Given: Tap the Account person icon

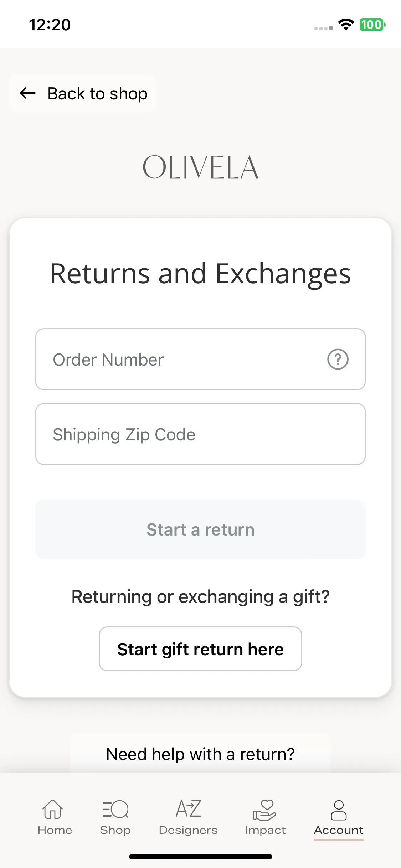Looking at the screenshot, I should [339, 810].
